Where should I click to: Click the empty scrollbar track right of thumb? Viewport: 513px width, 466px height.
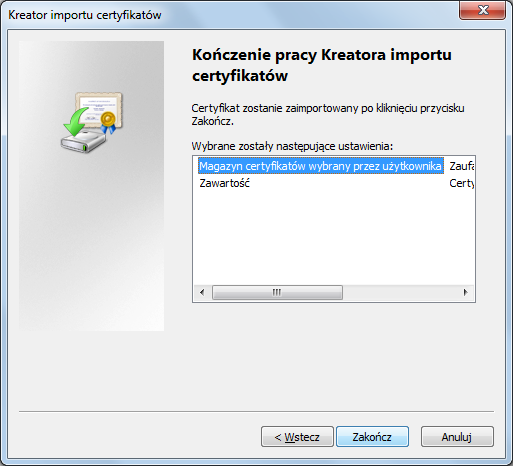(400, 292)
